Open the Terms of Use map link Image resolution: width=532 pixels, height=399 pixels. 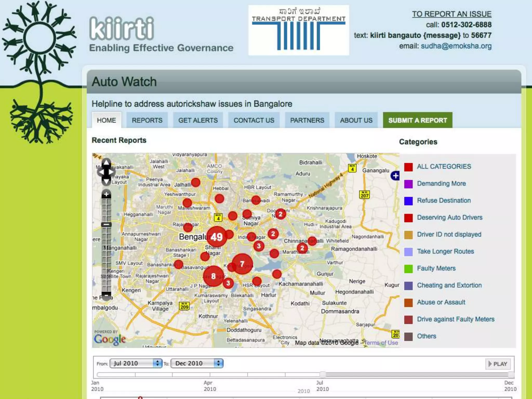pos(381,343)
